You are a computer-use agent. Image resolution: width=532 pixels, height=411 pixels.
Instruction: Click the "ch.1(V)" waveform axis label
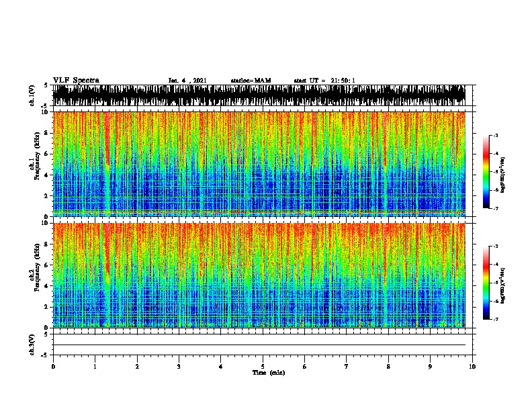(32, 95)
